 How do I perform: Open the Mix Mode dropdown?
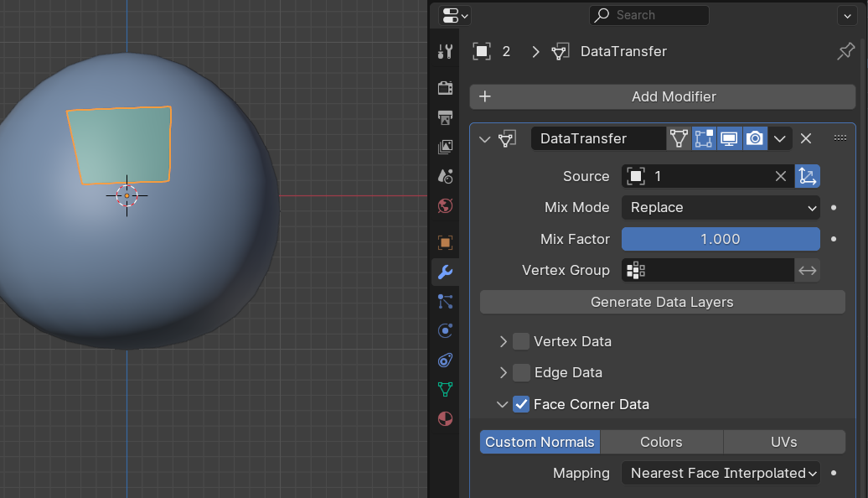coord(721,208)
